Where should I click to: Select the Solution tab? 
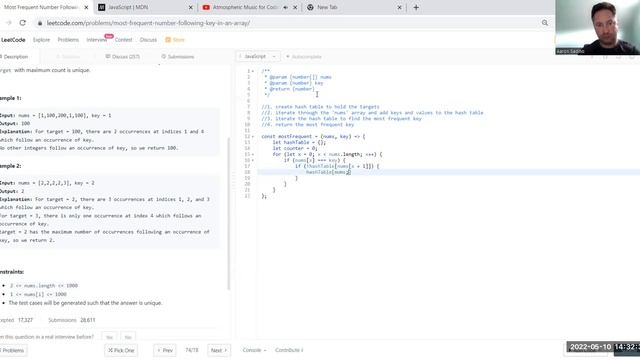tap(68, 57)
